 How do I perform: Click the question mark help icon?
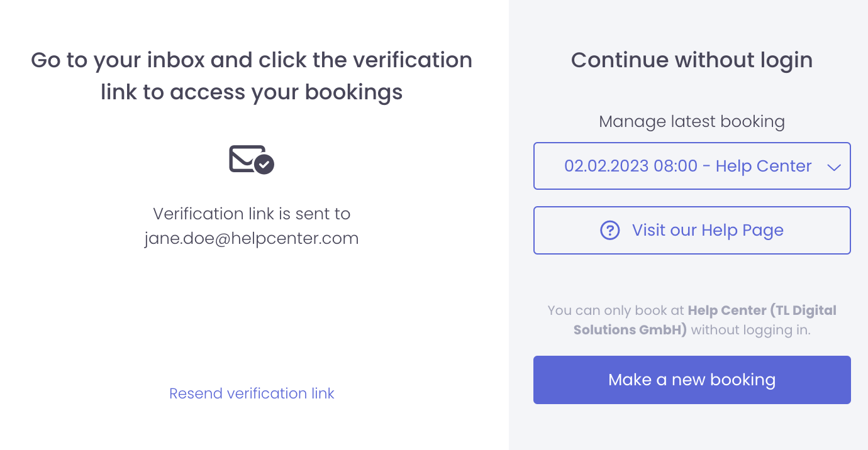pyautogui.click(x=610, y=230)
